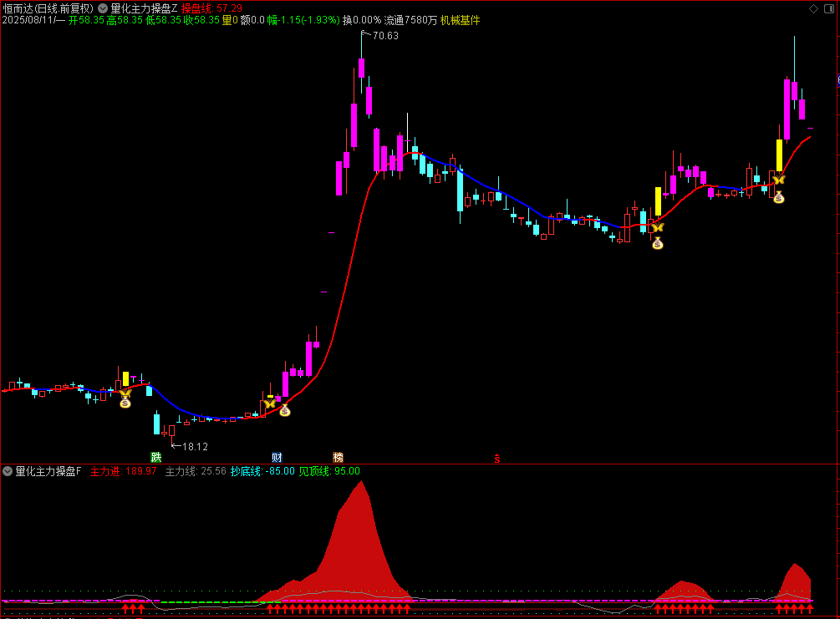Click the amount field 额0.0
Viewport: 840px width, 619px height.
[252, 20]
